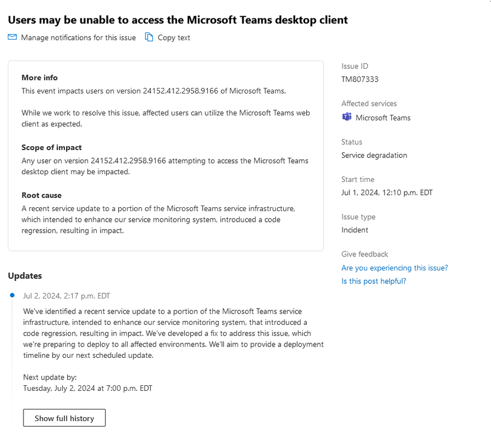Click the 'Issue ID' label
The image size is (491, 448).
[x=354, y=66]
